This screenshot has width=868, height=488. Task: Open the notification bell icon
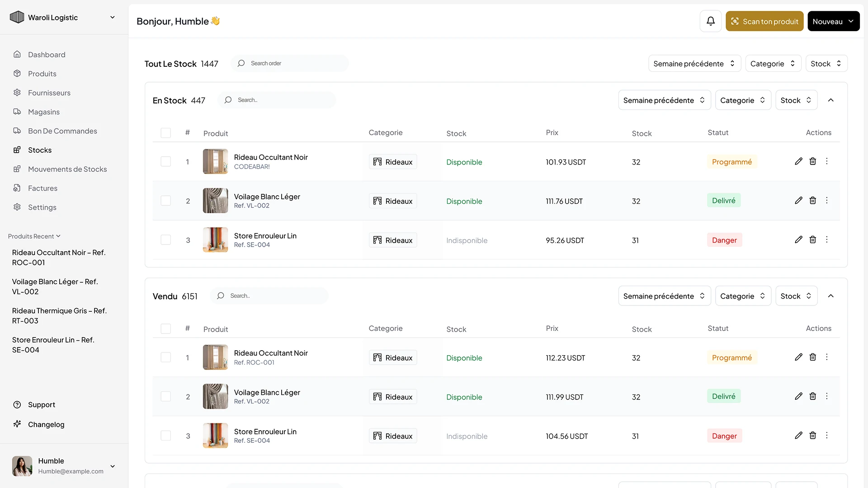[710, 21]
